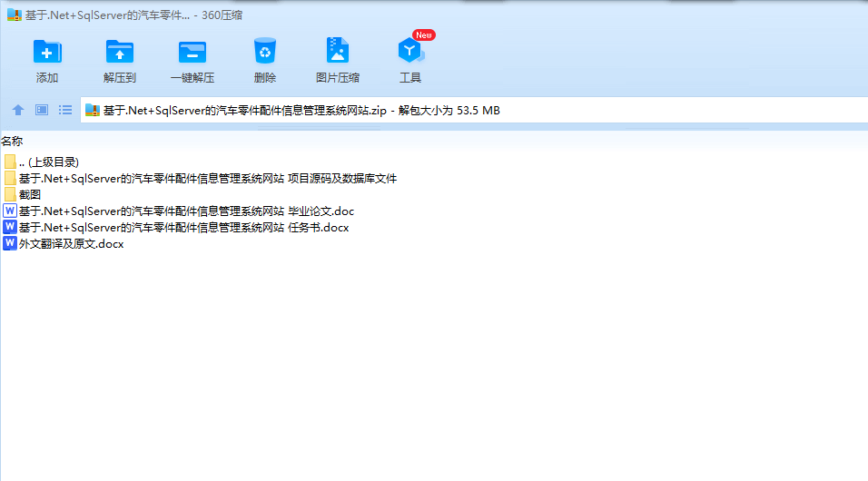
Task: Select the .. (上级目录) parent folder icon
Action: pyautogui.click(x=10, y=162)
